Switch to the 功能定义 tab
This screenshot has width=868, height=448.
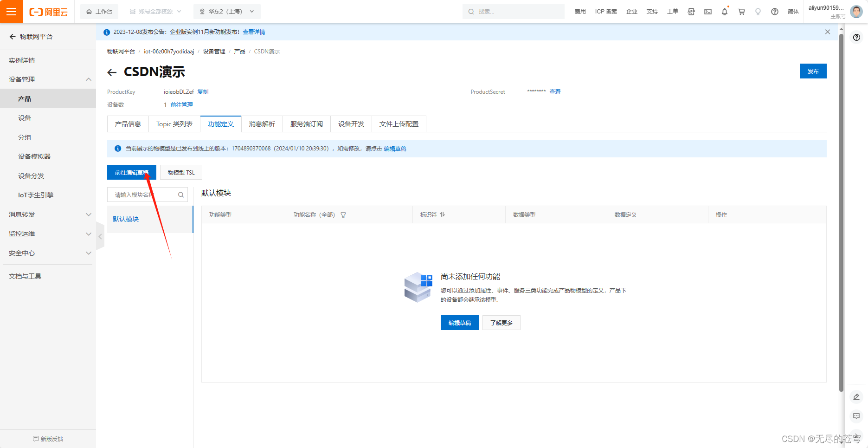coord(221,124)
